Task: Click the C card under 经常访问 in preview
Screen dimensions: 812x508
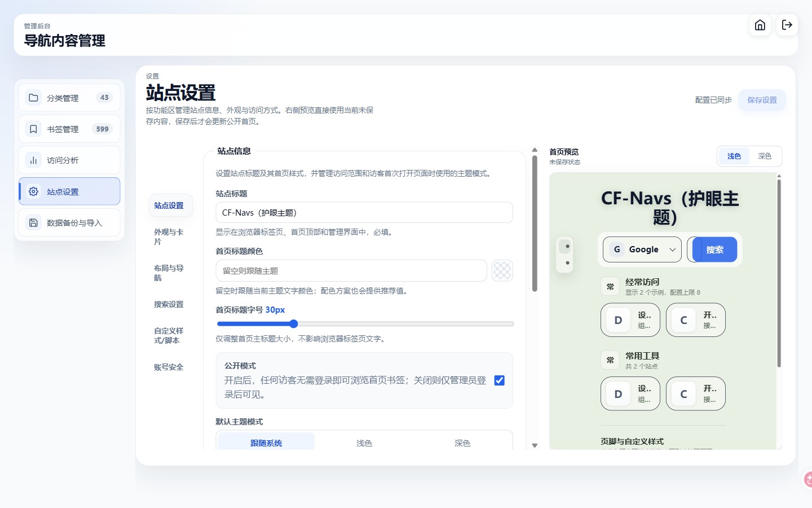Action: 695,320
